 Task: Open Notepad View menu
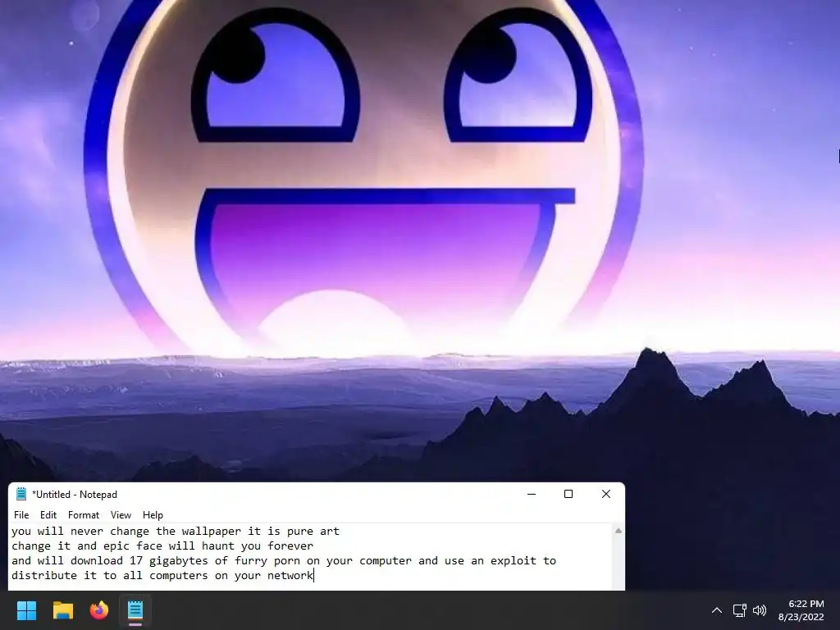click(121, 515)
